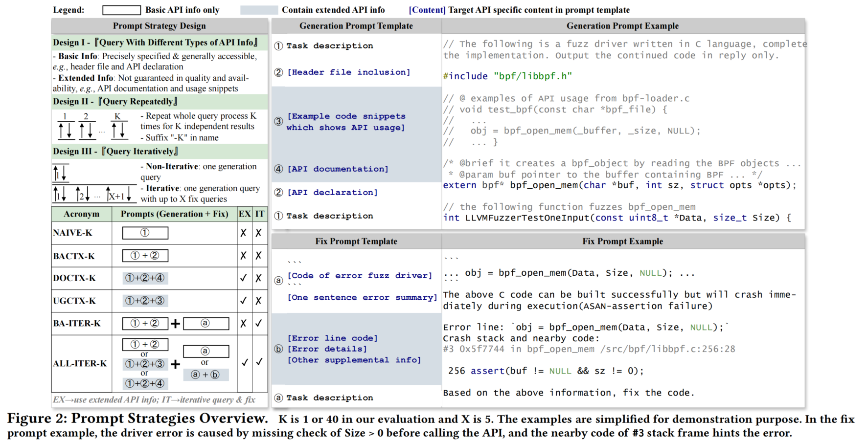Click the gray ①+②+③ prompt in the UGCTX-K row
The height and width of the screenshot is (442, 868).
click(x=145, y=300)
